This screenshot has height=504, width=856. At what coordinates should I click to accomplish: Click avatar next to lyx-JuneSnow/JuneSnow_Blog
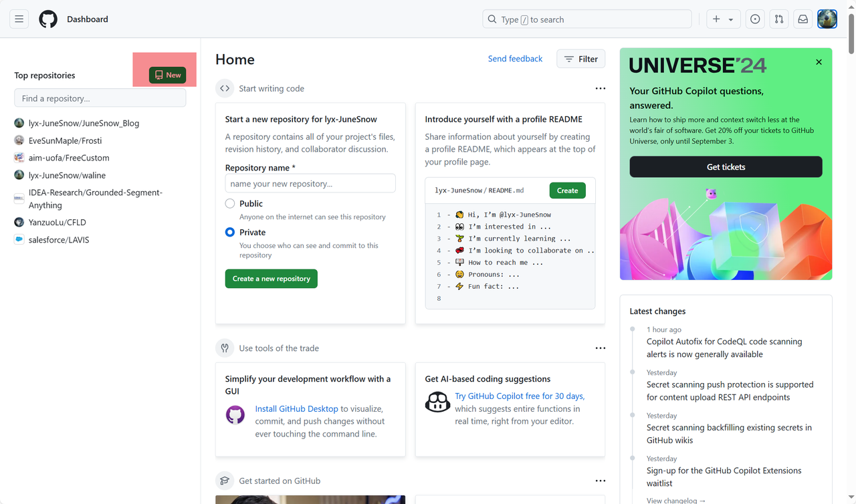coord(19,123)
